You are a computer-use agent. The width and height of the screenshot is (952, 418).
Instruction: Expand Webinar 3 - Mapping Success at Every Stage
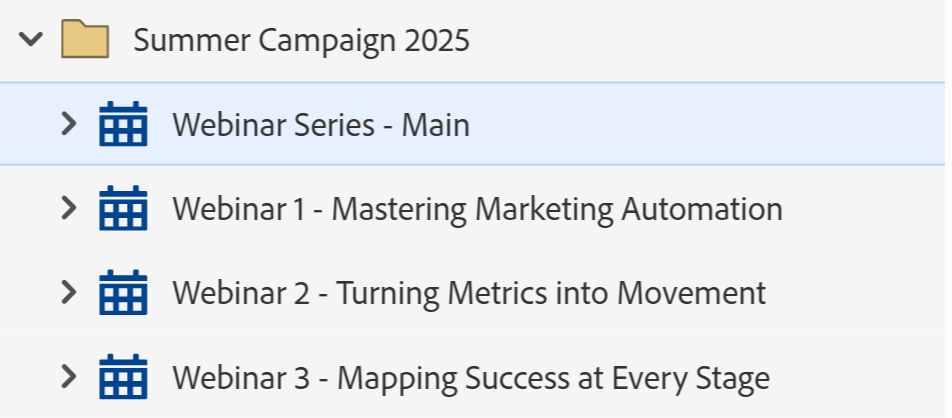click(68, 378)
